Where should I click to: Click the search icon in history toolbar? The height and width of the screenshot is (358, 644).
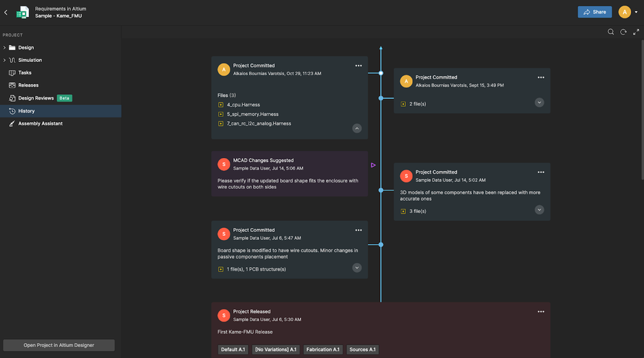(x=611, y=32)
